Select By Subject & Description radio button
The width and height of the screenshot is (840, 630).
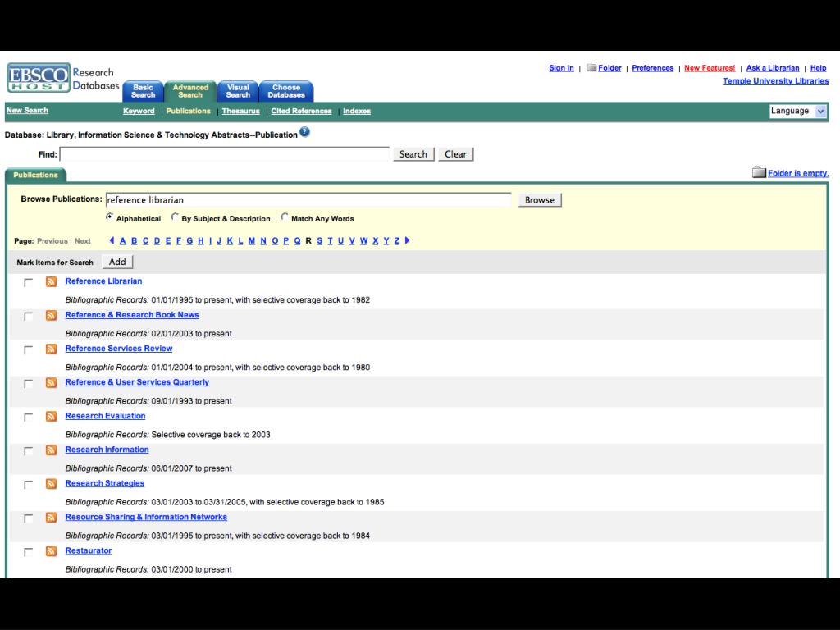[175, 217]
